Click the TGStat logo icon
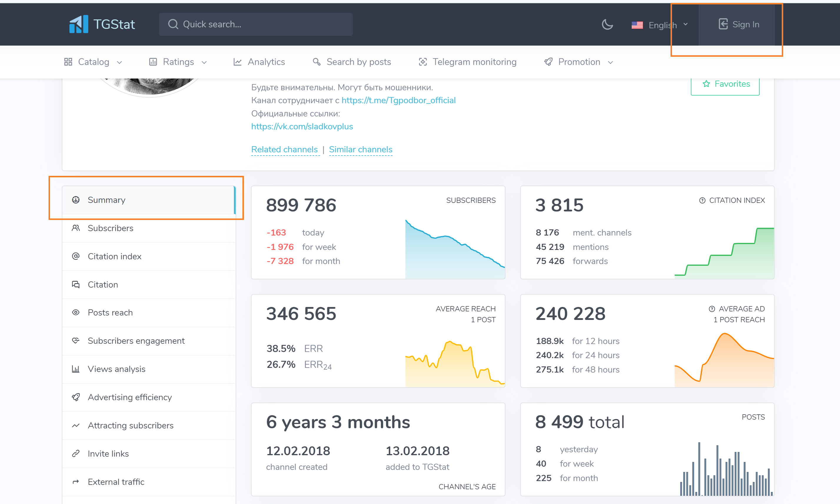This screenshot has height=504, width=840. pyautogui.click(x=79, y=24)
